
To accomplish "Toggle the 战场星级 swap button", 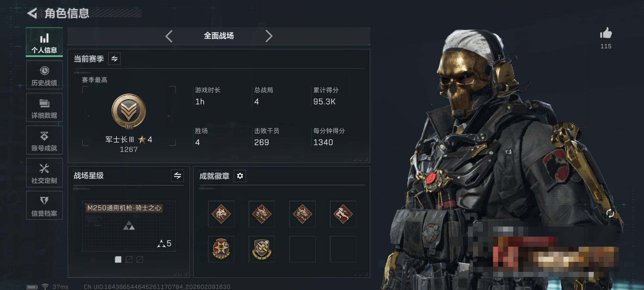I will tap(177, 175).
